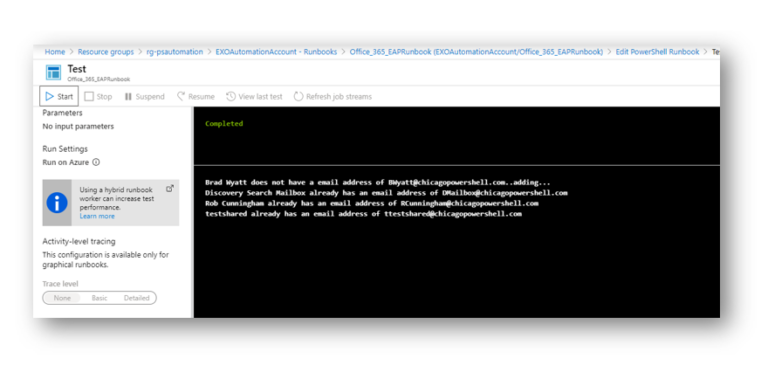
Task: Click the Completed status text
Action: pyautogui.click(x=224, y=124)
